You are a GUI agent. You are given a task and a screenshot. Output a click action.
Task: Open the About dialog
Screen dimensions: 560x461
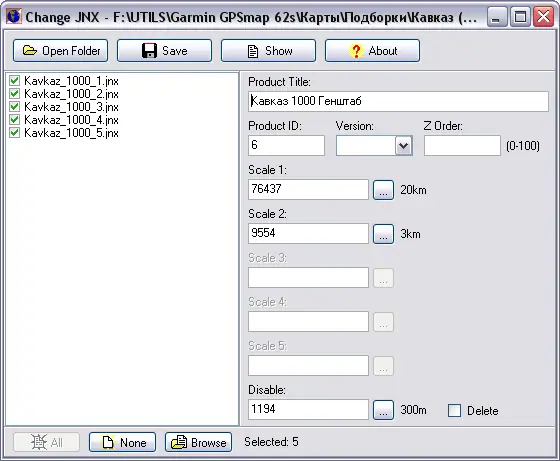coord(372,51)
